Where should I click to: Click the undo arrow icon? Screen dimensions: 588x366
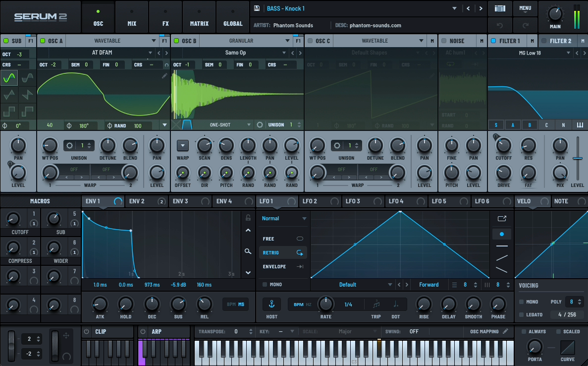click(500, 25)
